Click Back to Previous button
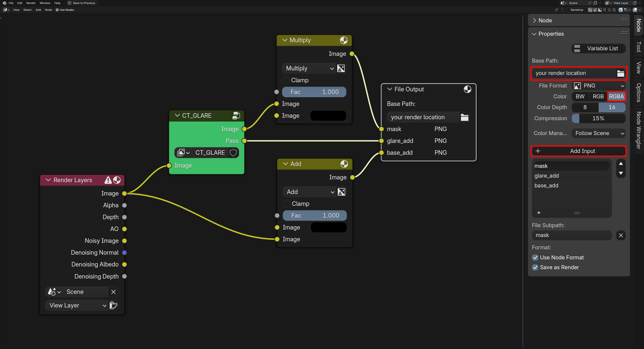644x349 pixels. click(x=82, y=3)
